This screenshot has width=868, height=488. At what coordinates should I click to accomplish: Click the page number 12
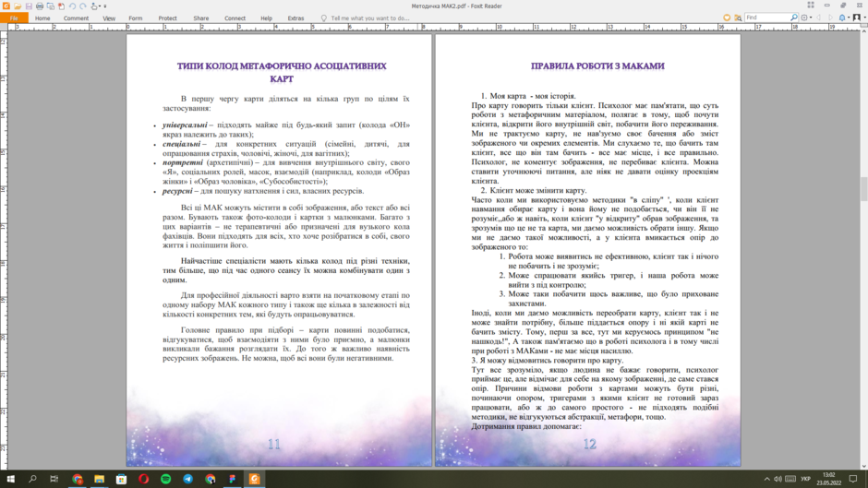point(589,444)
